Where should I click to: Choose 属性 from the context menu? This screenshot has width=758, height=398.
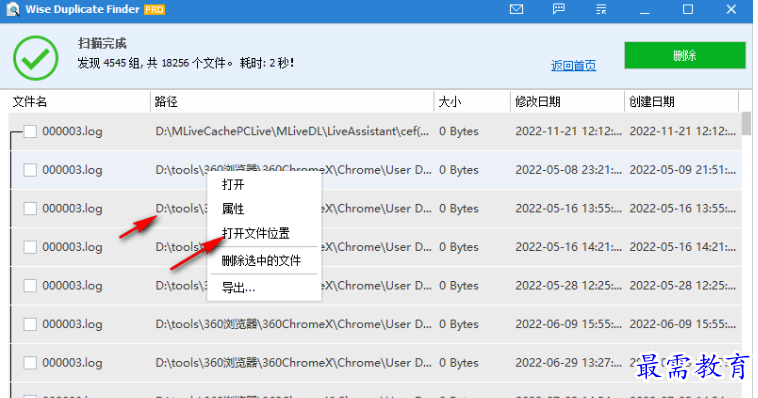(264, 209)
